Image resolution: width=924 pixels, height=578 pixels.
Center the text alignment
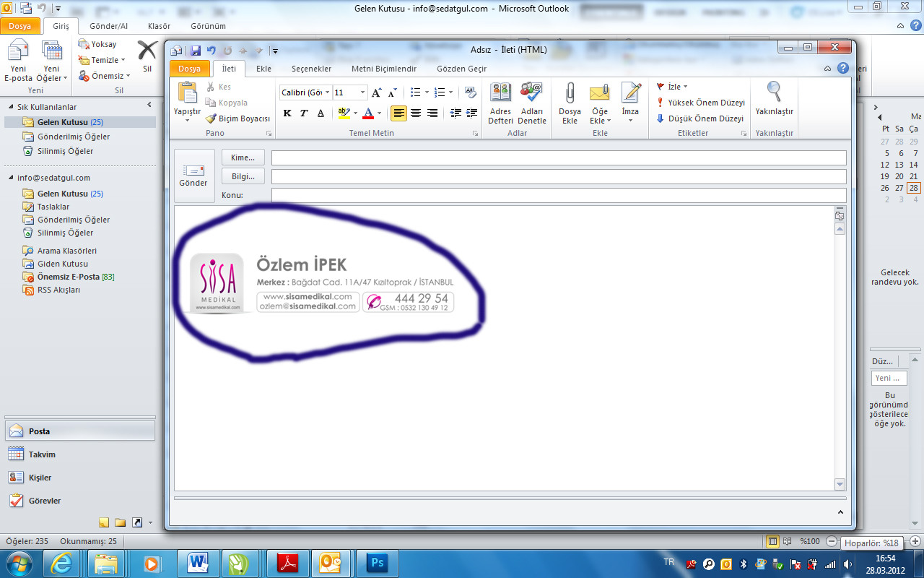tap(416, 113)
